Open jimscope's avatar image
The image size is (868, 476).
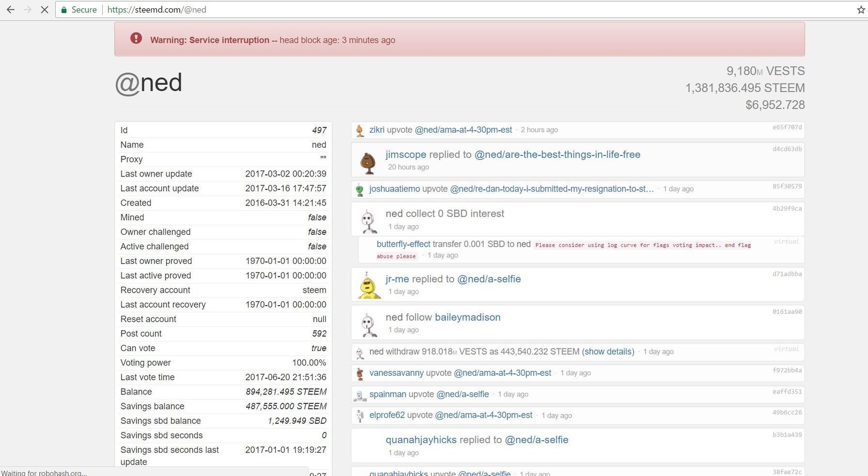click(368, 162)
